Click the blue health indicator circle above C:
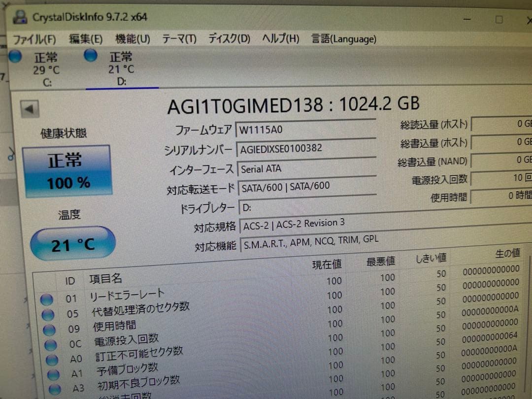This screenshot has height=399, width=532. click(x=15, y=56)
